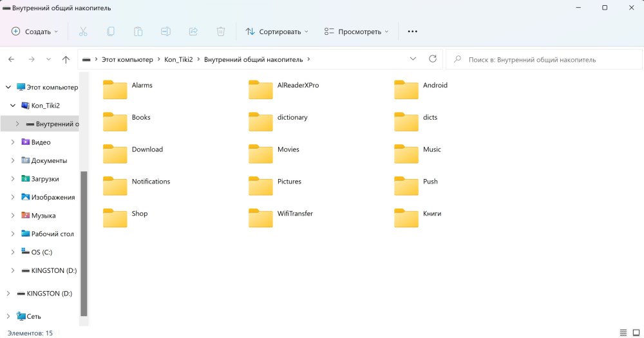Open the Просмотреть view dropdown
The width and height of the screenshot is (644, 338).
click(357, 32)
